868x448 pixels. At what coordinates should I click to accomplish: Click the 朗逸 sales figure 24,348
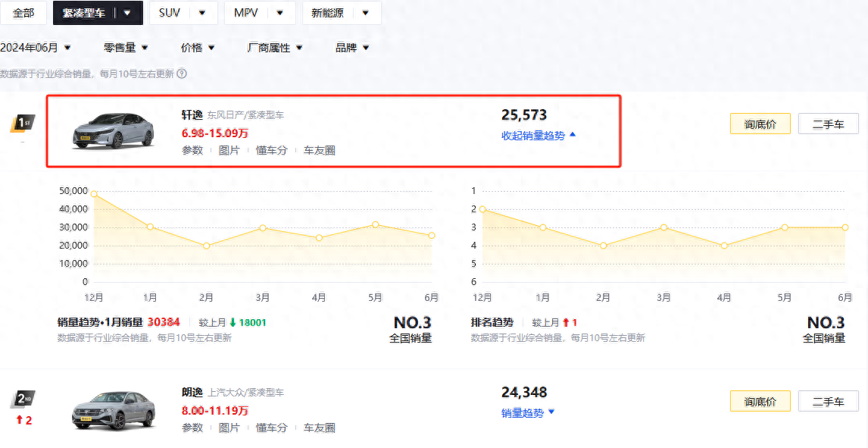tap(523, 393)
